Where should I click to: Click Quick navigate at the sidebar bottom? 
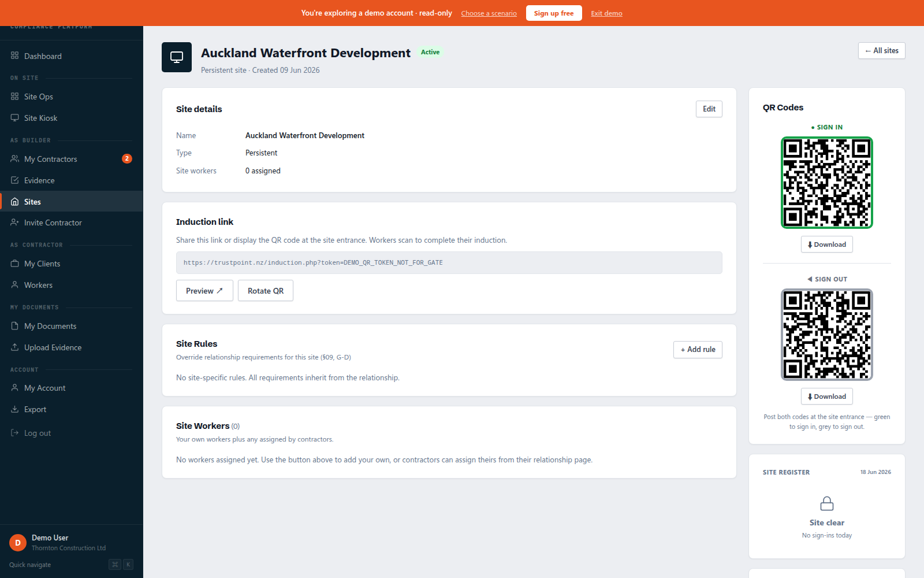(30, 565)
